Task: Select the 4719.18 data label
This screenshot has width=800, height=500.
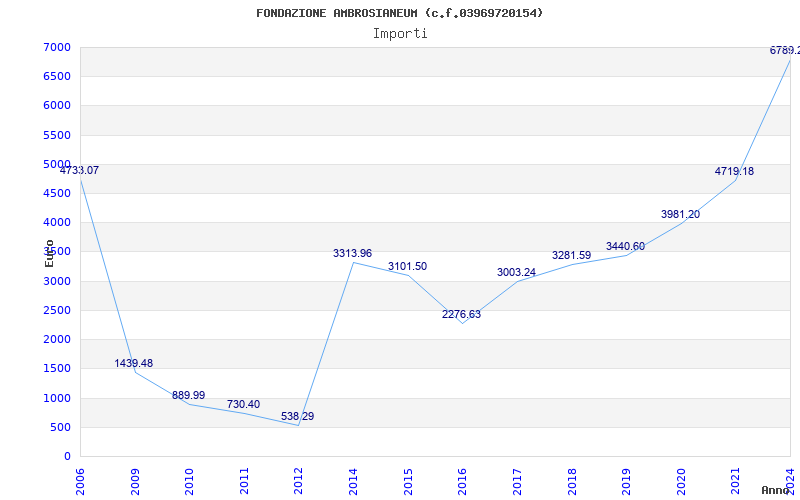Action: [734, 171]
